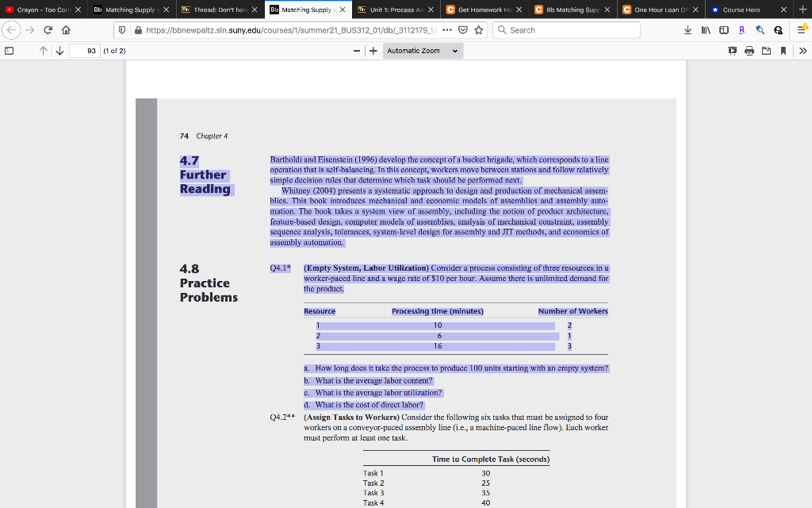This screenshot has width=812, height=508.
Task: Open a new browser tab
Action: (802, 10)
